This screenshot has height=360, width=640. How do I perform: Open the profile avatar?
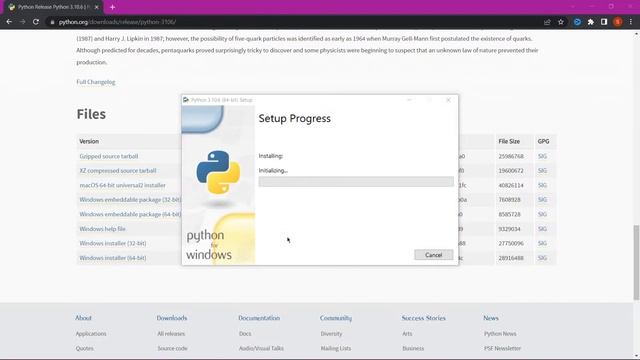[618, 22]
